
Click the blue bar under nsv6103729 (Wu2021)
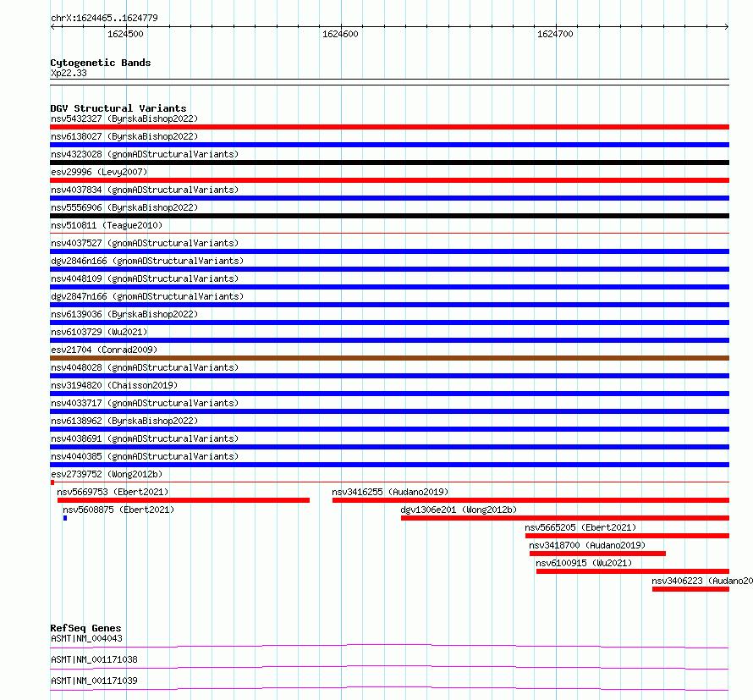389,340
